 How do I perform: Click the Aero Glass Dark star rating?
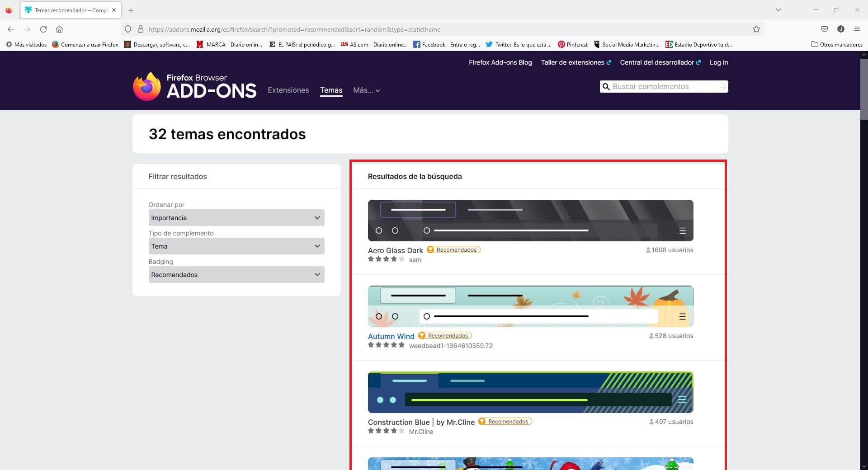point(386,259)
